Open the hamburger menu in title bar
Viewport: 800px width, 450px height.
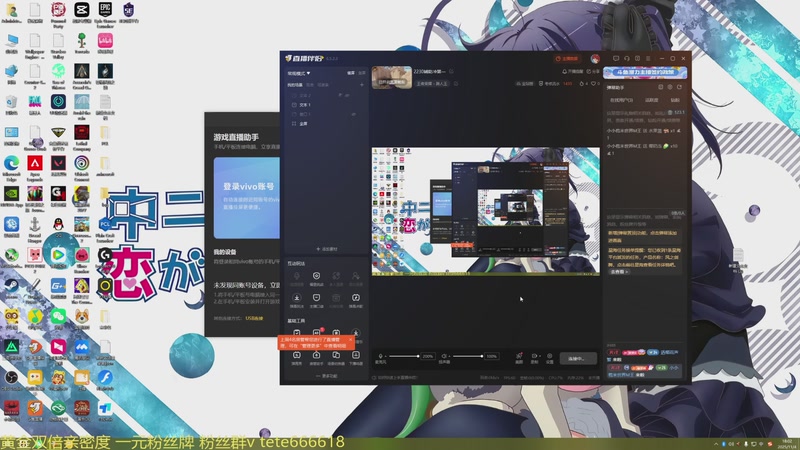click(648, 58)
